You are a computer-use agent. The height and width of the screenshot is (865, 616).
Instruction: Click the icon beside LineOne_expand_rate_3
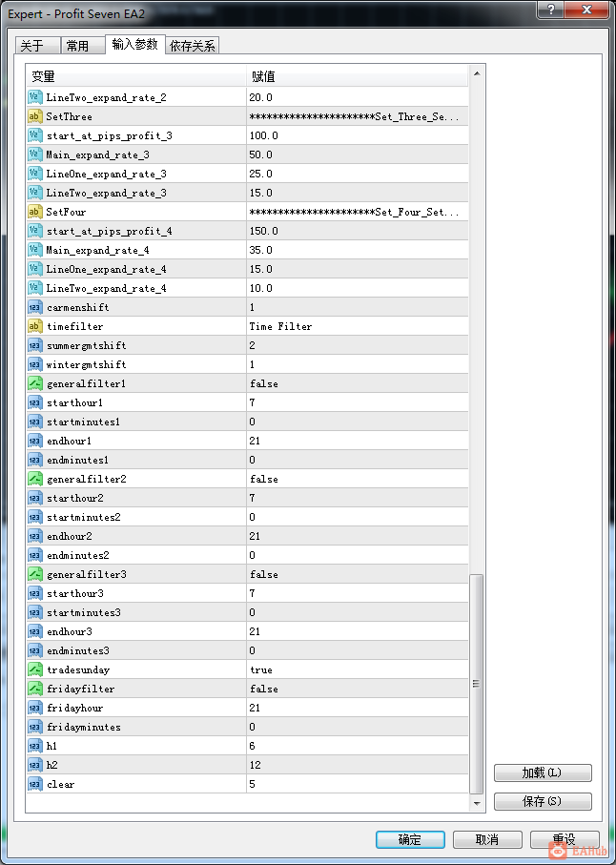(34, 174)
